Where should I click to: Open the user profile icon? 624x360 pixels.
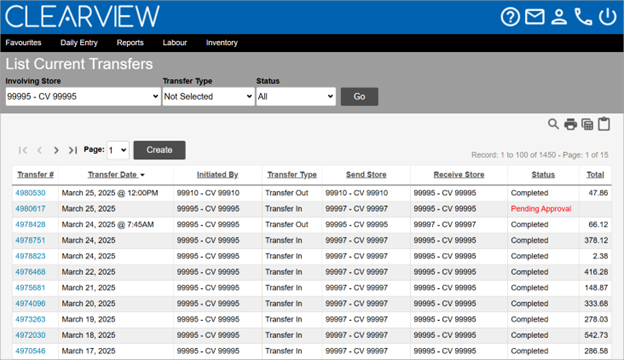click(559, 17)
